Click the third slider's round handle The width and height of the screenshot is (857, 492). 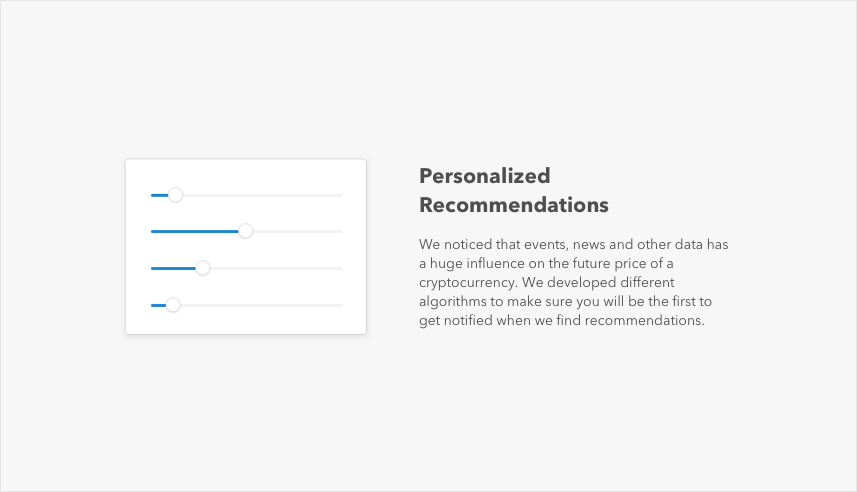tap(203, 268)
